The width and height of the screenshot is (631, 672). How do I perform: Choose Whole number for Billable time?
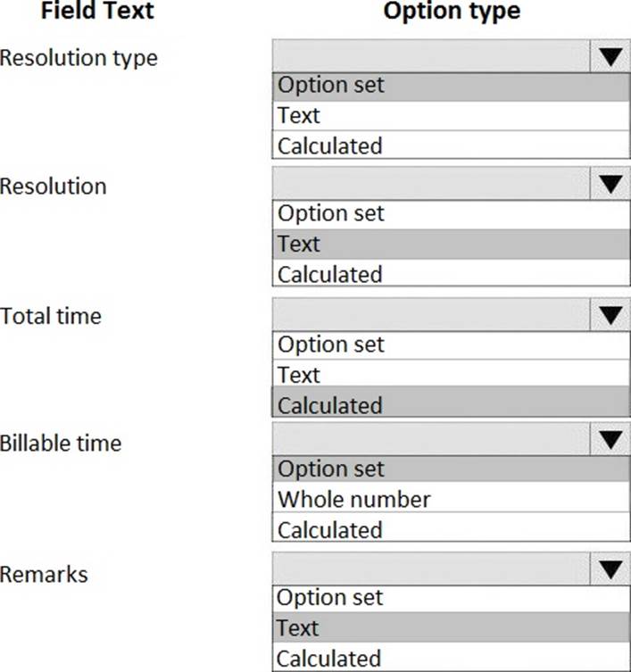pyautogui.click(x=452, y=497)
